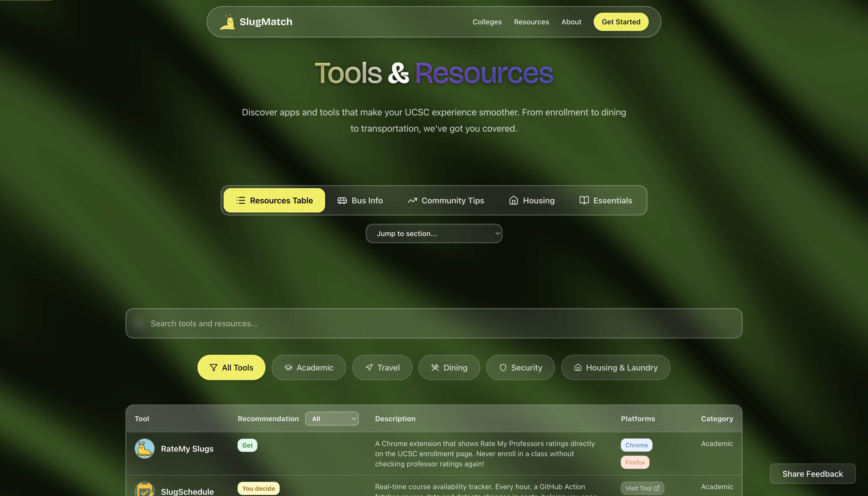Viewport: 868px width, 496px height.
Task: Click the bus icon beside Bus Info
Action: (x=342, y=200)
